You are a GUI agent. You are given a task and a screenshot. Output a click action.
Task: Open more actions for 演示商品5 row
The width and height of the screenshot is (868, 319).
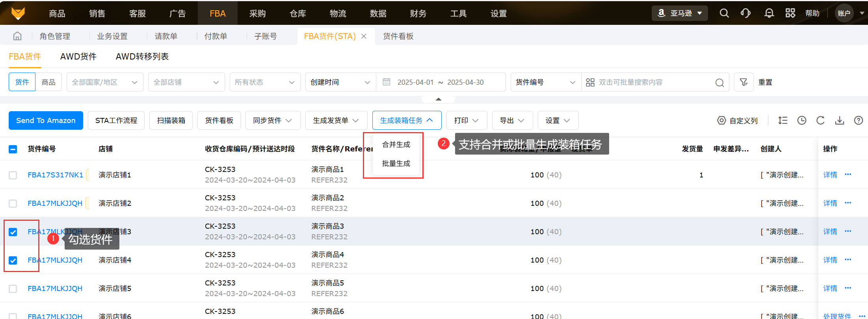tap(848, 288)
